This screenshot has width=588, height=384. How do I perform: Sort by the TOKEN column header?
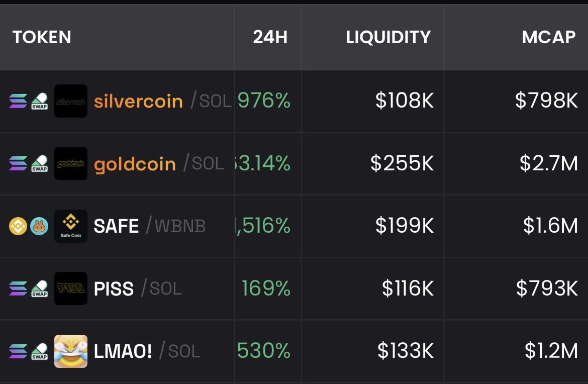point(42,37)
